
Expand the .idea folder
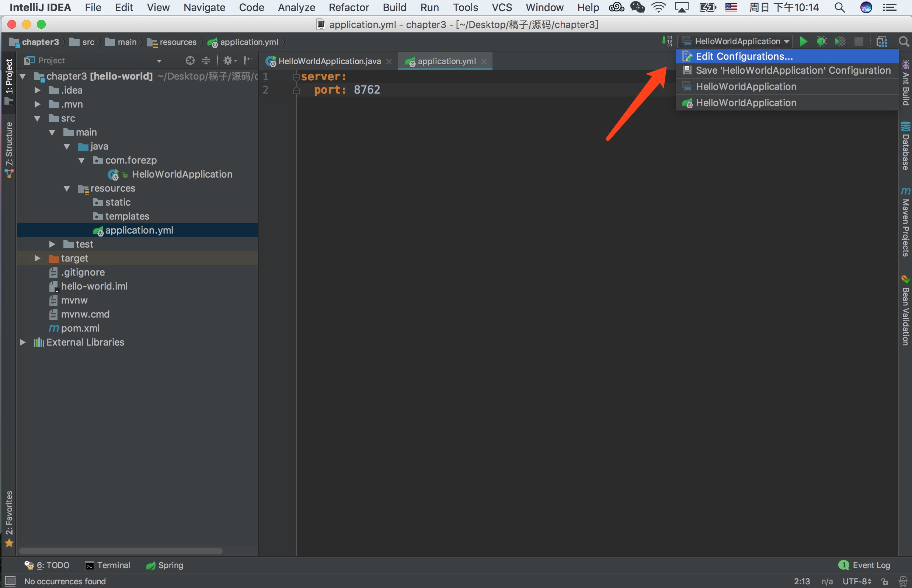[x=38, y=91]
